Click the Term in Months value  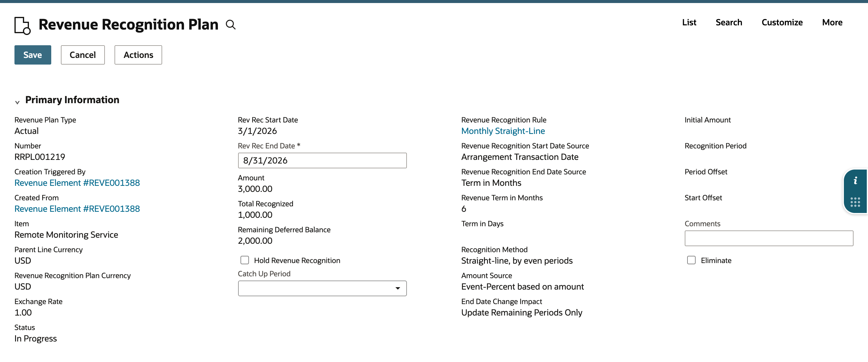491,183
